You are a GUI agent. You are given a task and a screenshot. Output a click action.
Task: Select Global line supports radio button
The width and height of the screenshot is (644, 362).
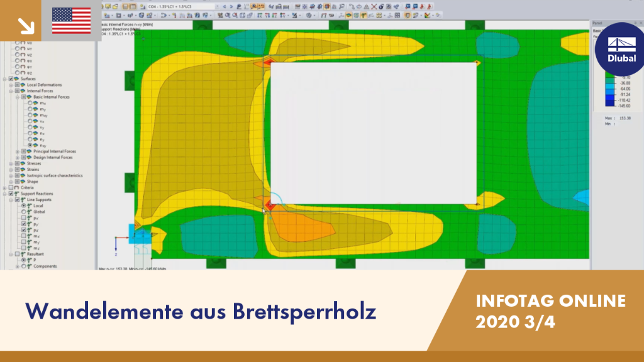[x=24, y=212]
